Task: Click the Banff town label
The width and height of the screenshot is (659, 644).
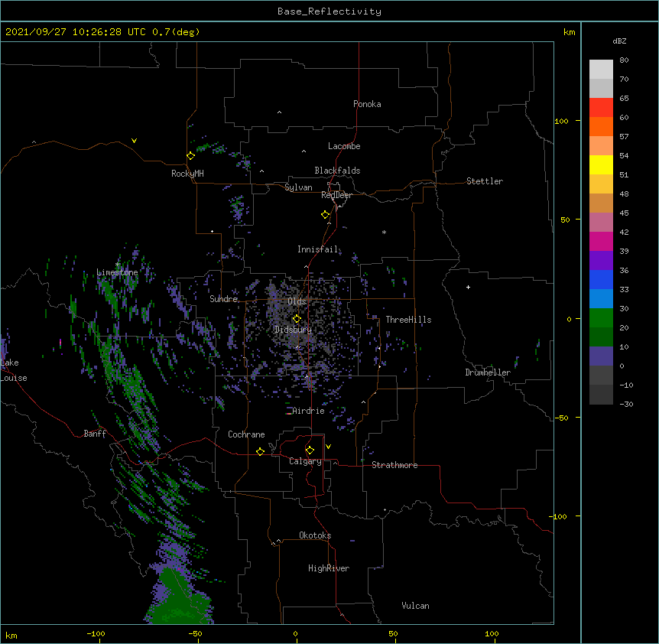Action: coord(95,434)
